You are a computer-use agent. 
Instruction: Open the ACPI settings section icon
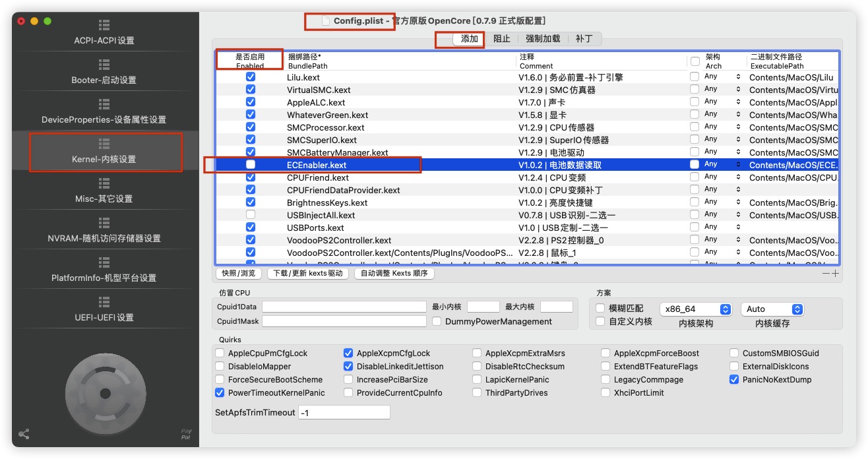click(104, 25)
